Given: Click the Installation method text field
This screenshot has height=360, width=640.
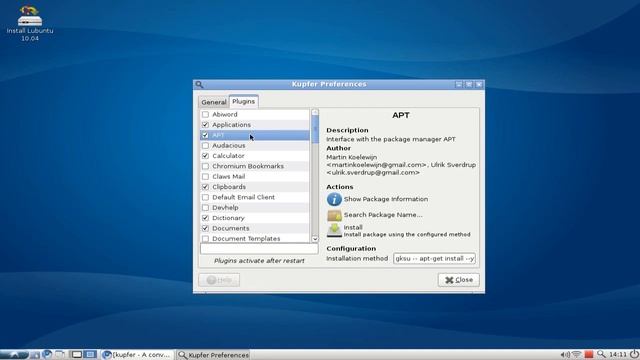Looking at the screenshot, I should point(434,259).
